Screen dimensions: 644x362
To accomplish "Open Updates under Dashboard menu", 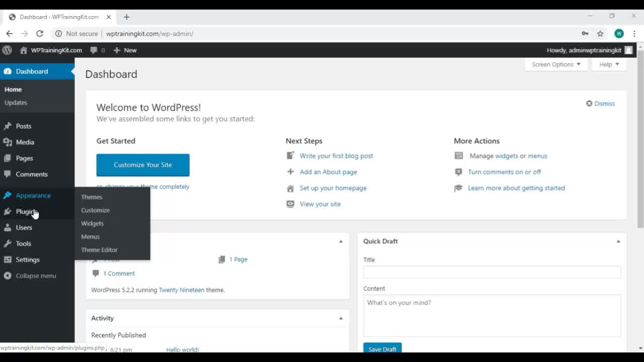I will [x=16, y=103].
